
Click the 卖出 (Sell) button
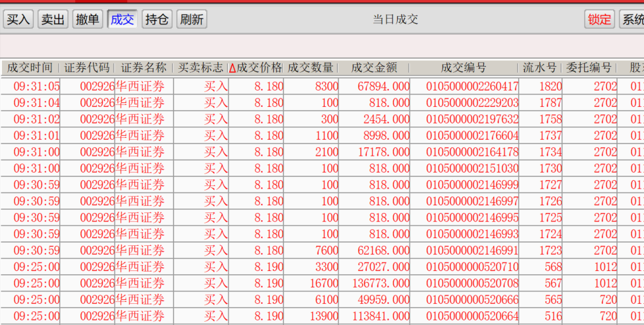point(53,19)
